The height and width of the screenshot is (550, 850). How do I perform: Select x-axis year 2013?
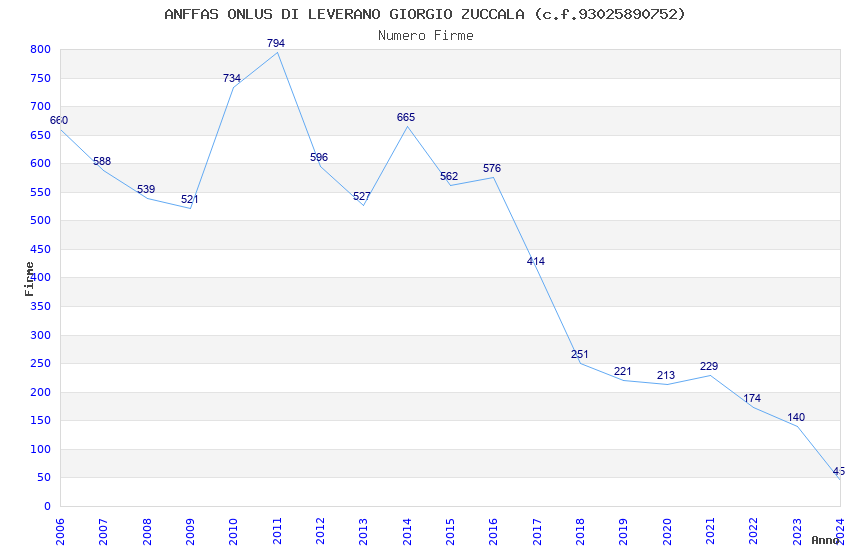[363, 531]
